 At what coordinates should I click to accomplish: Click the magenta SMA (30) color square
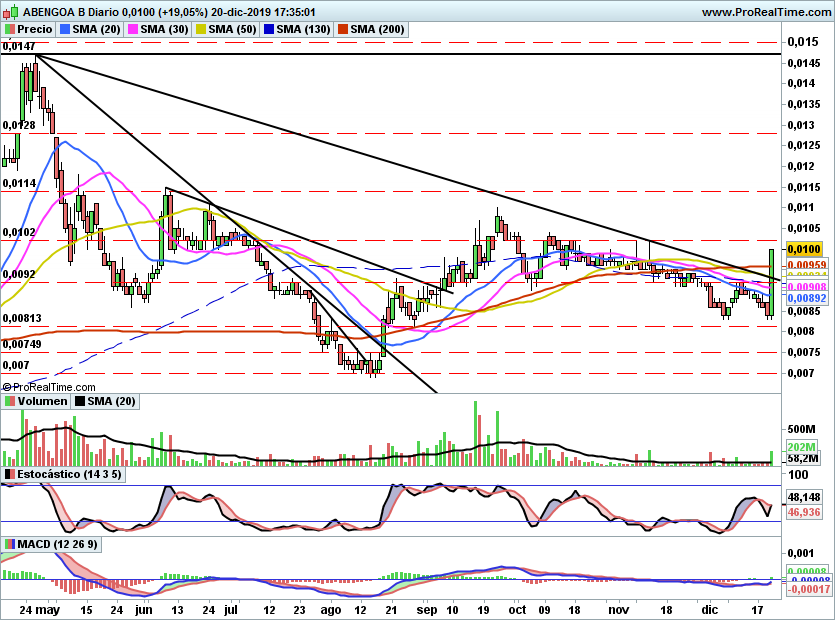(x=133, y=30)
